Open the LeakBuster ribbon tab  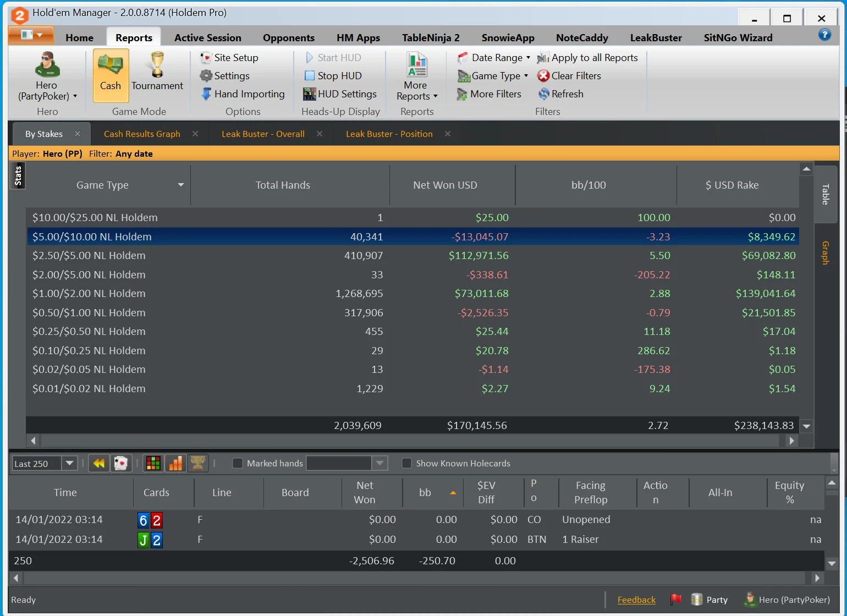(656, 37)
